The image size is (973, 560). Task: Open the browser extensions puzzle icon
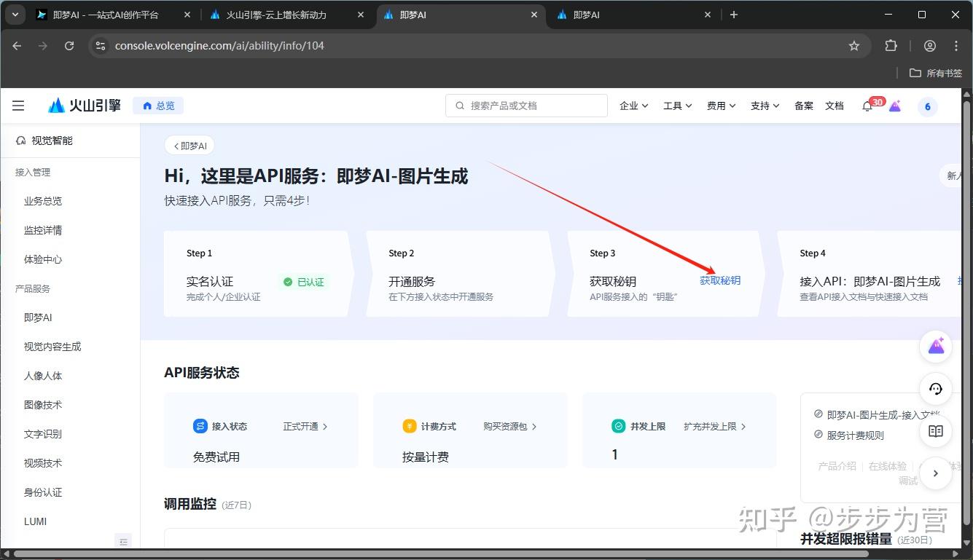891,46
